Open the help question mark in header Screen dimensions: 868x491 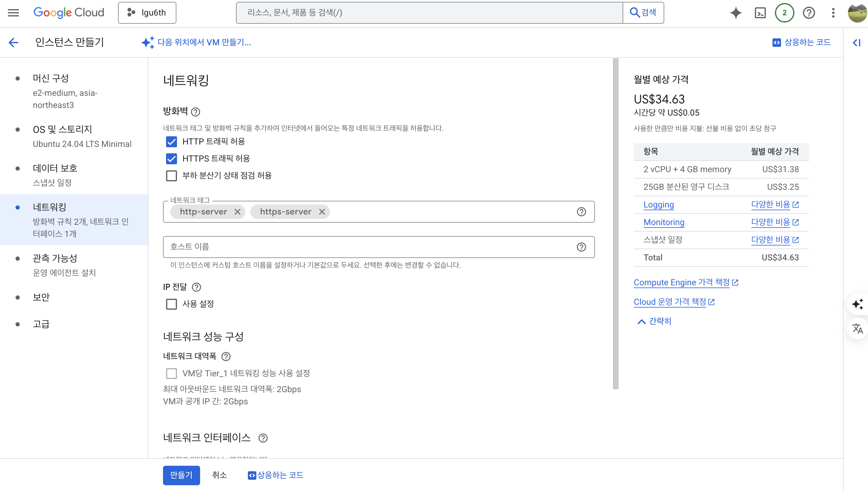[809, 13]
